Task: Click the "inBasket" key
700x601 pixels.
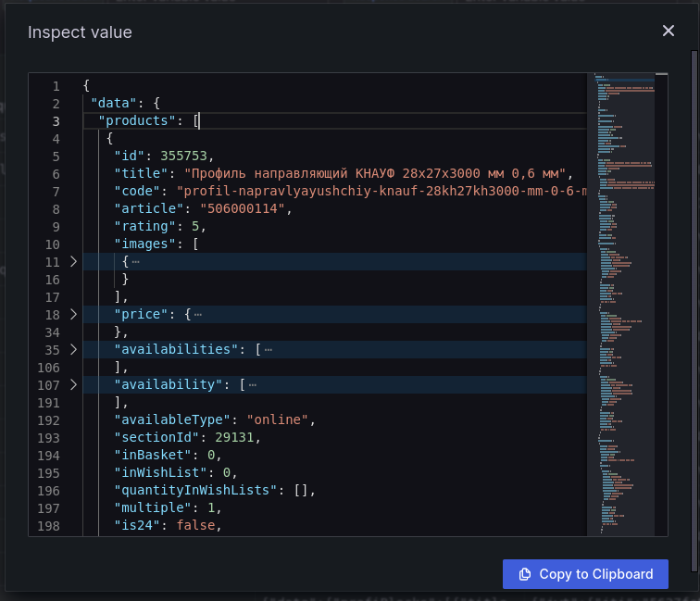Action: point(153,455)
